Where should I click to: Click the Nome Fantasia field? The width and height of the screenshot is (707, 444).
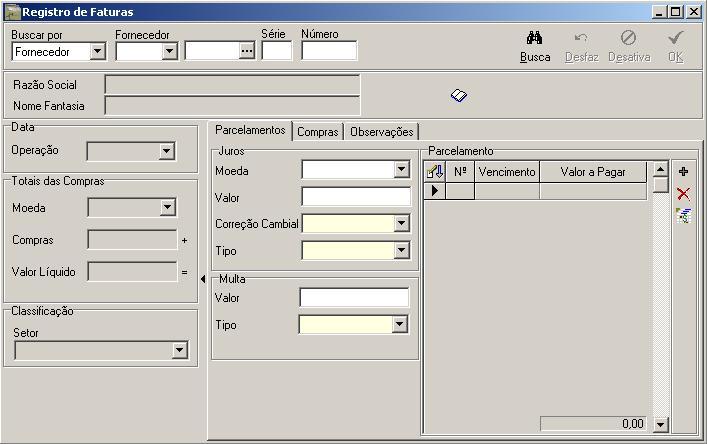pos(232,106)
